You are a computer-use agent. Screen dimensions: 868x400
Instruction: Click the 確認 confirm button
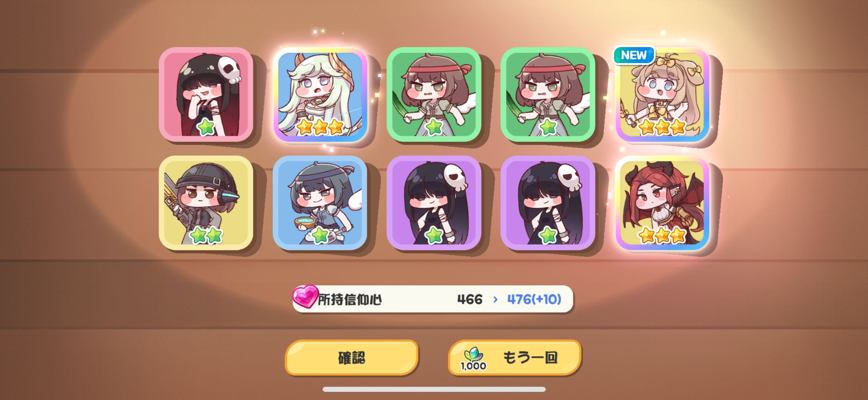coord(351,358)
